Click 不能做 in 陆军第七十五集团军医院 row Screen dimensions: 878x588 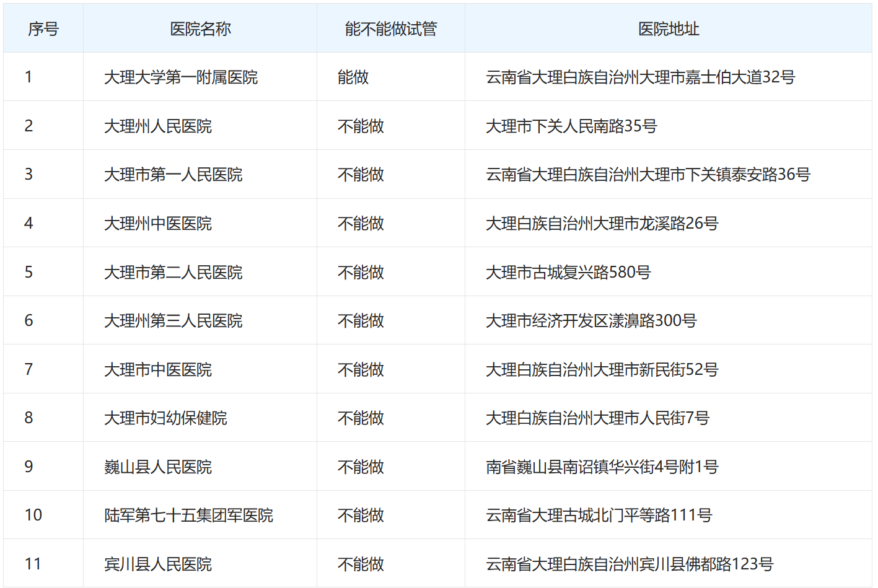[x=361, y=515]
